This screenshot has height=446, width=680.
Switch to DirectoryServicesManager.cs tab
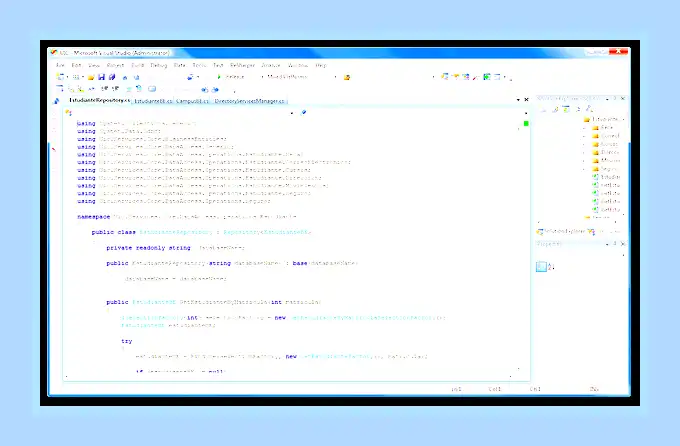[x=250, y=101]
